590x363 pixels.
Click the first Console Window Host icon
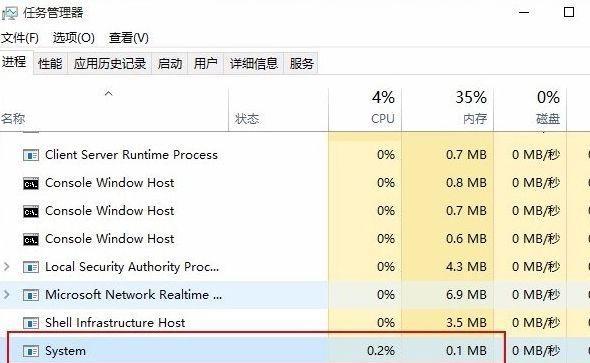[31, 183]
